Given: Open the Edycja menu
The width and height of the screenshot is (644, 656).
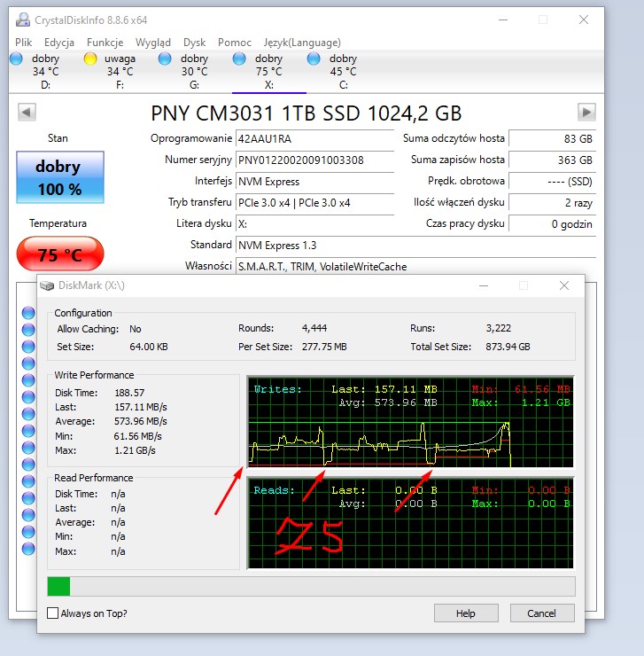Looking at the screenshot, I should click(x=59, y=43).
